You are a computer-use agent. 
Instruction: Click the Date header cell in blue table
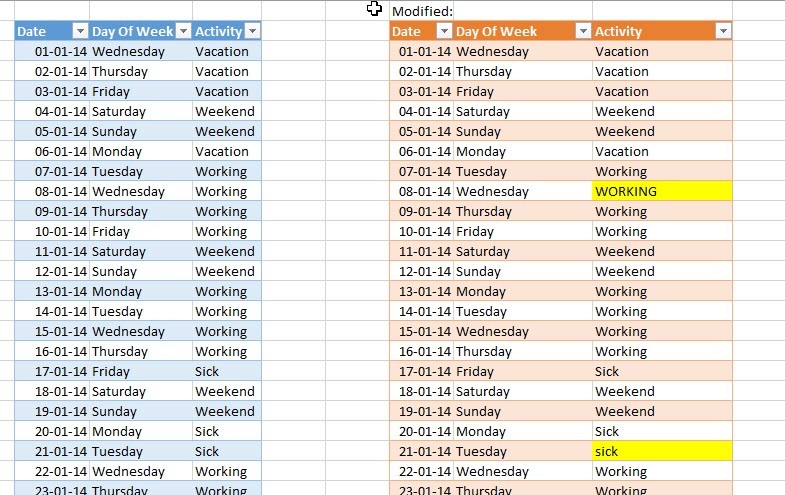tap(40, 31)
